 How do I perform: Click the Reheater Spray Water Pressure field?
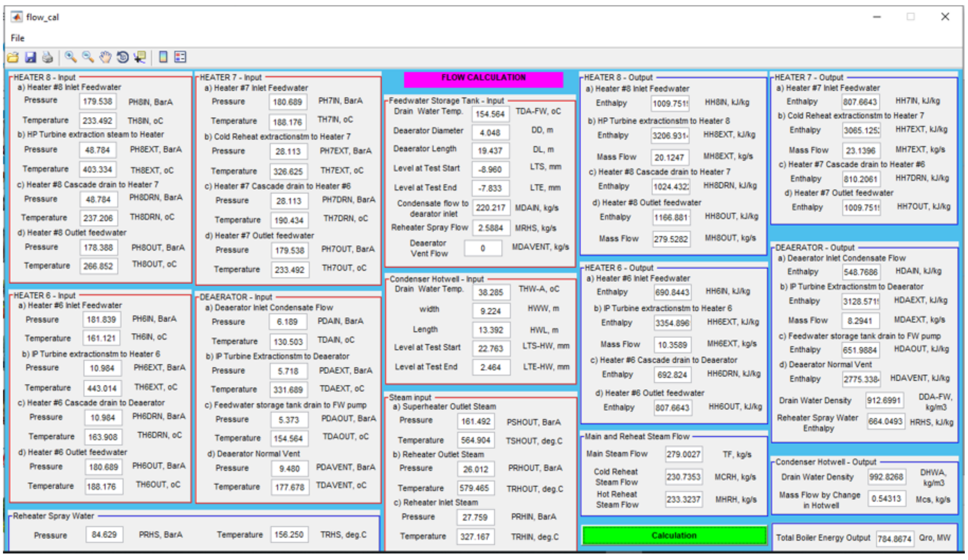pyautogui.click(x=104, y=535)
